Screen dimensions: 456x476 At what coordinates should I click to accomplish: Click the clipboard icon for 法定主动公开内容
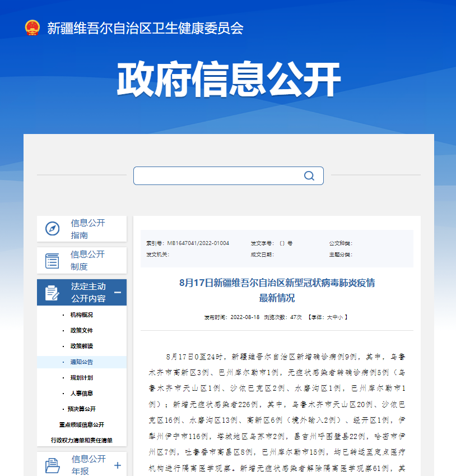pyautogui.click(x=52, y=293)
